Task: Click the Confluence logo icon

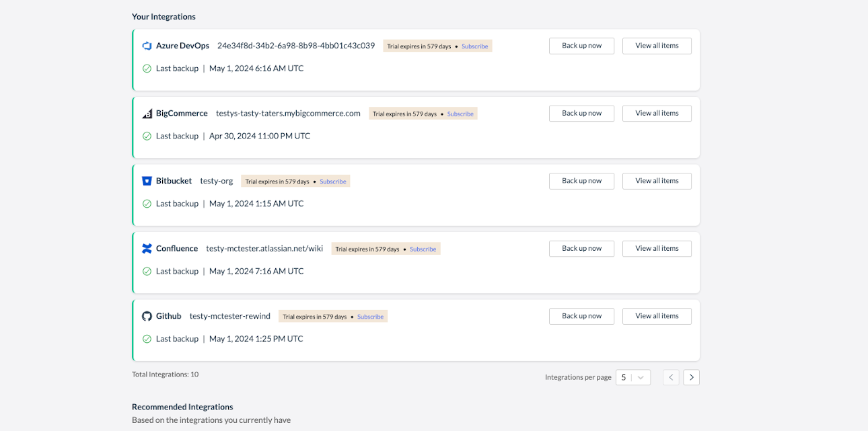Action: pos(147,249)
